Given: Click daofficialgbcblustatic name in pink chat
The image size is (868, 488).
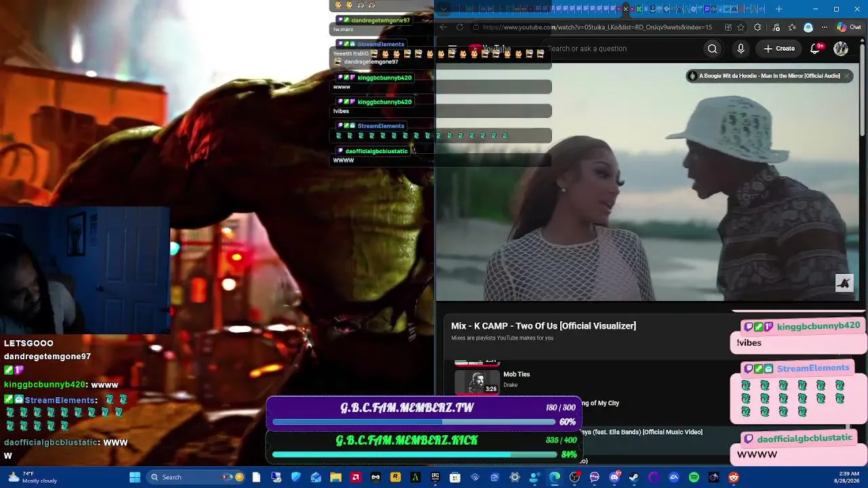Looking at the screenshot, I should click(x=805, y=439).
